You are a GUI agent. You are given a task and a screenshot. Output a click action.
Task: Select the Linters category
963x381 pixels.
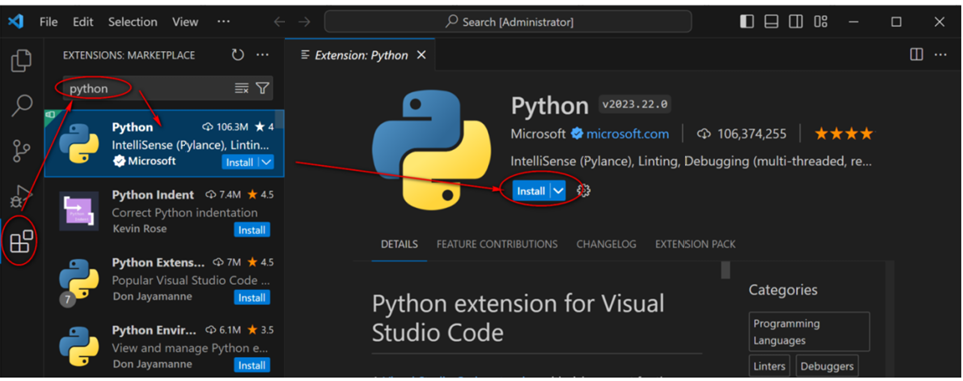[770, 366]
